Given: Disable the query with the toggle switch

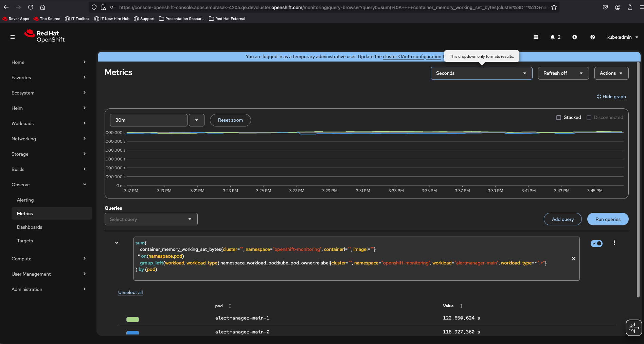Looking at the screenshot, I should (596, 243).
